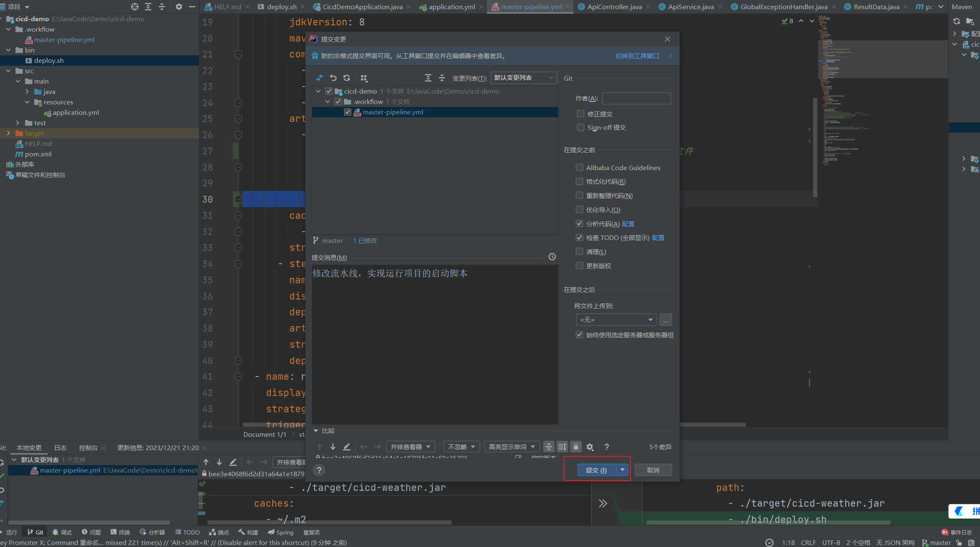Open diff settings gear in compare toolbar
980x547 pixels.
click(590, 447)
